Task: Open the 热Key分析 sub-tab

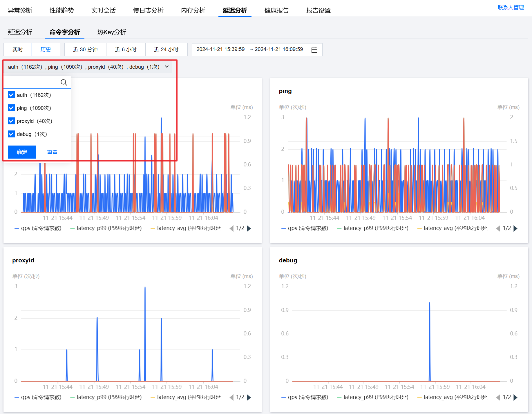Action: [112, 32]
